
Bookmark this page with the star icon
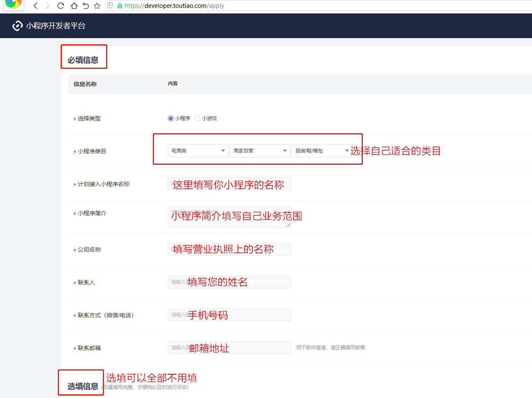tap(97, 6)
